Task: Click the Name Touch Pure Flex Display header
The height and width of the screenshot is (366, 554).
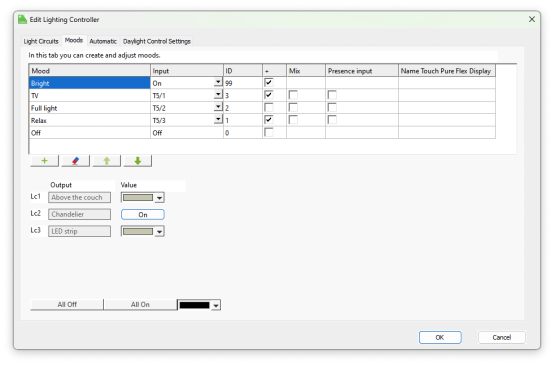Action: pyautogui.click(x=447, y=71)
